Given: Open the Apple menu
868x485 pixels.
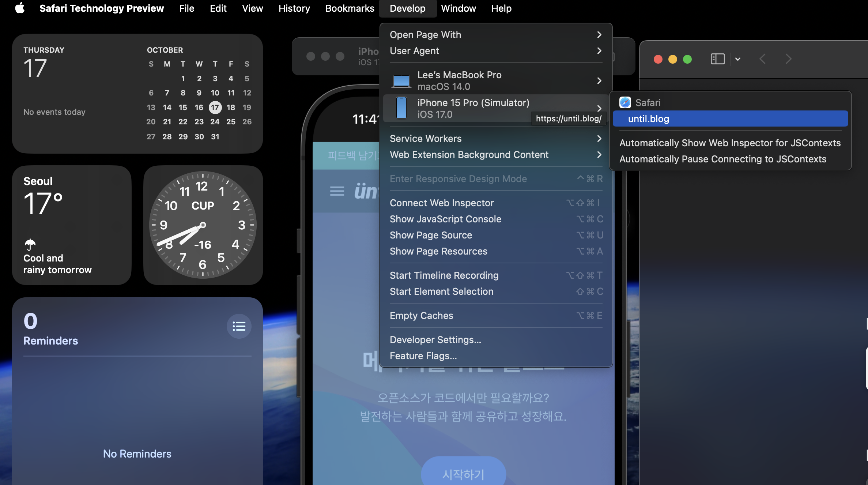Looking at the screenshot, I should [x=20, y=8].
